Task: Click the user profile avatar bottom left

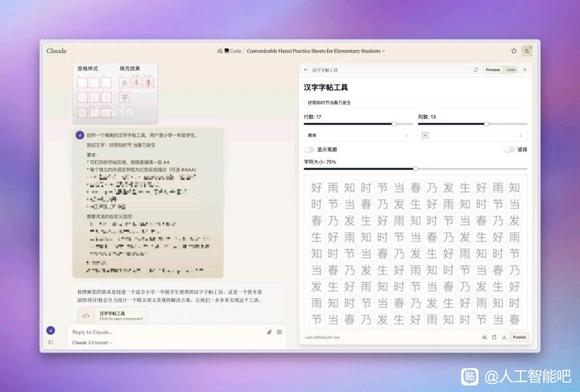Action: tap(51, 330)
